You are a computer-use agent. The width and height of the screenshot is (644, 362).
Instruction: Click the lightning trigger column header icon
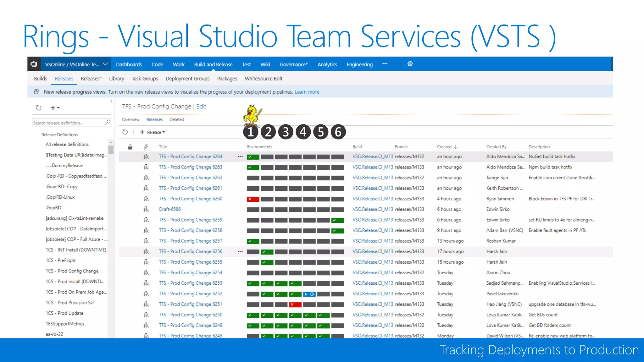coord(146,147)
